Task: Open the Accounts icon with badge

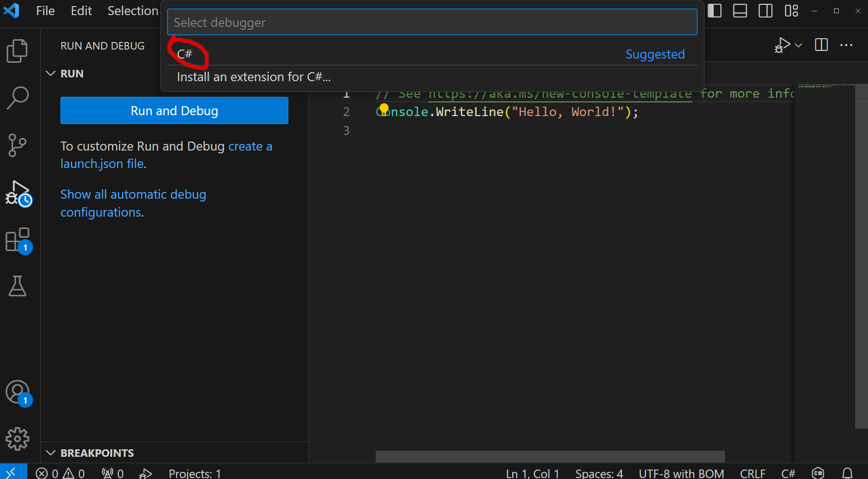Action: pos(17,392)
